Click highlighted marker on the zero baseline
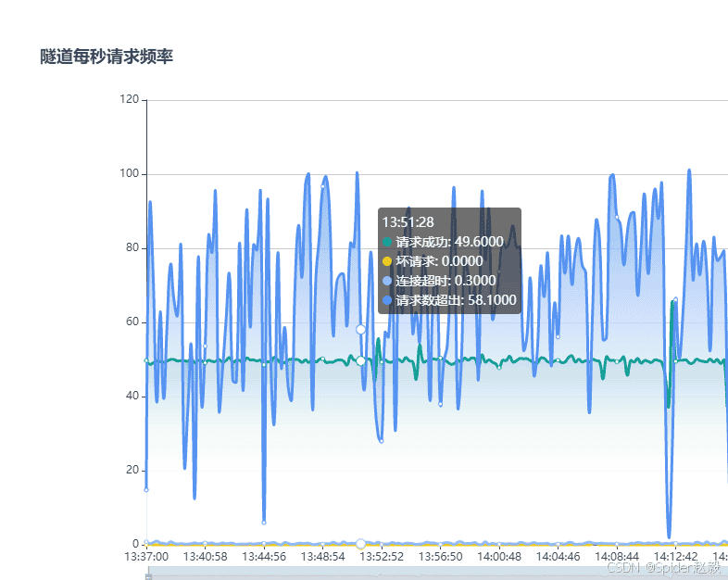The image size is (728, 580). click(x=360, y=543)
